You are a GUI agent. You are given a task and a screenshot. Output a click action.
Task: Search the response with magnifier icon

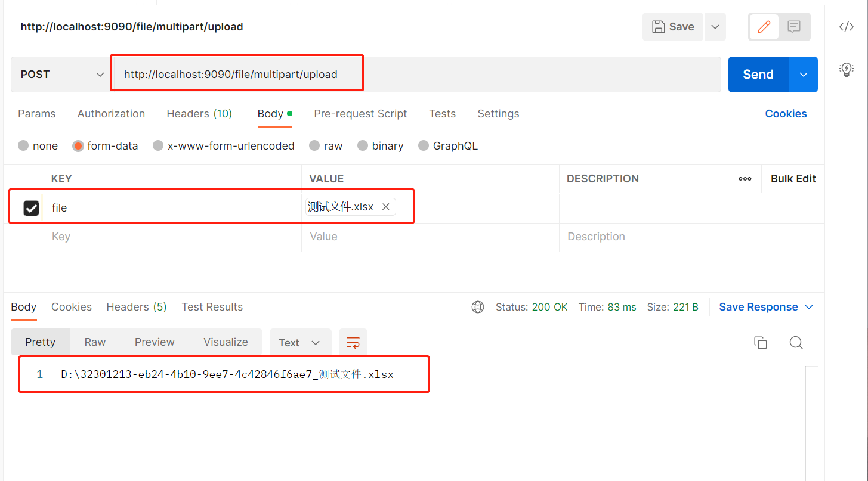tap(796, 343)
